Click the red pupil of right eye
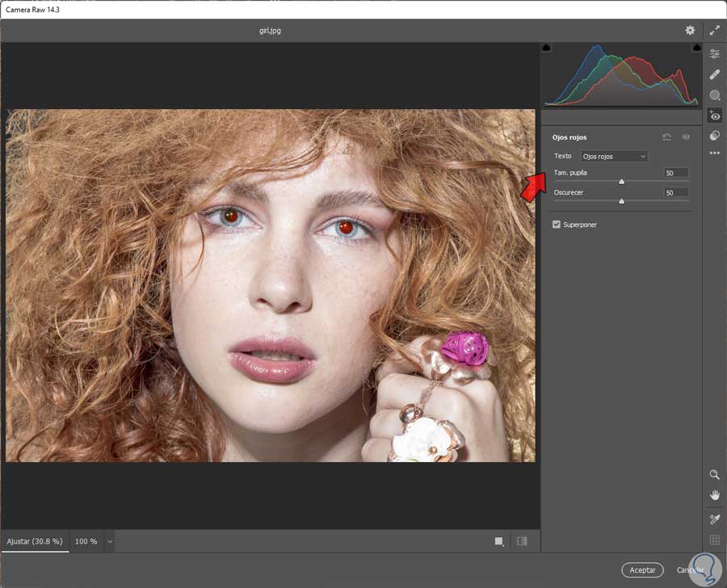Screen dimensions: 727x588 point(346,227)
